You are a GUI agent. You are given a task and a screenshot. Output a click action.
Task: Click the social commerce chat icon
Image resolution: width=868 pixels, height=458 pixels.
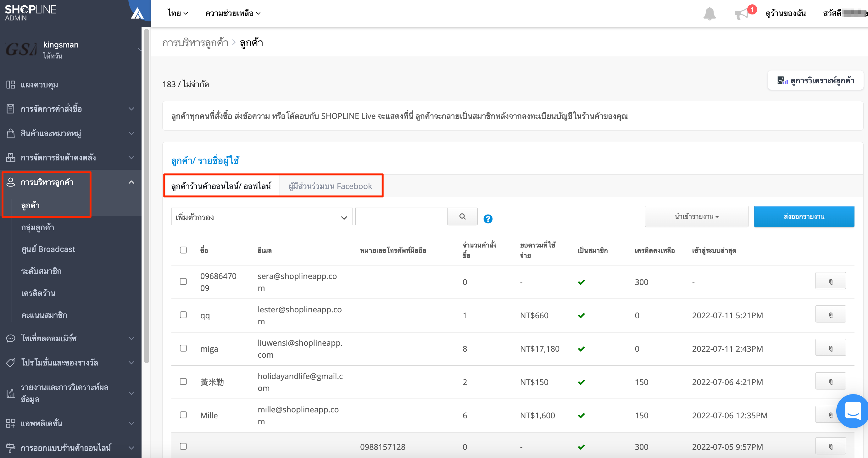click(10, 338)
